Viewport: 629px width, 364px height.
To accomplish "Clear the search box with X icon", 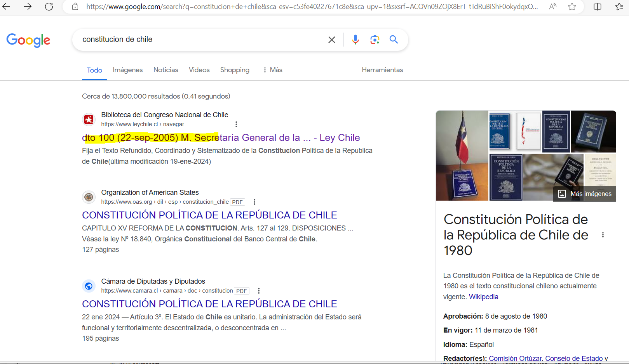I will pyautogui.click(x=332, y=40).
